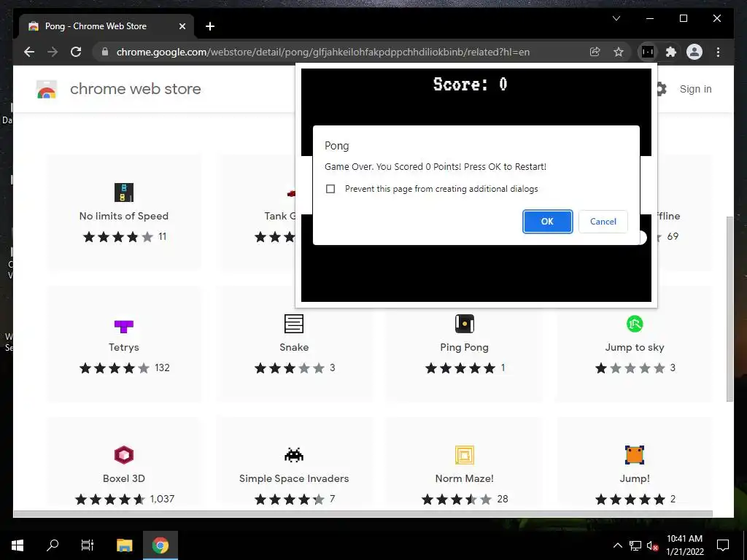Click the browser forward arrow
747x560 pixels.
pos(53,52)
